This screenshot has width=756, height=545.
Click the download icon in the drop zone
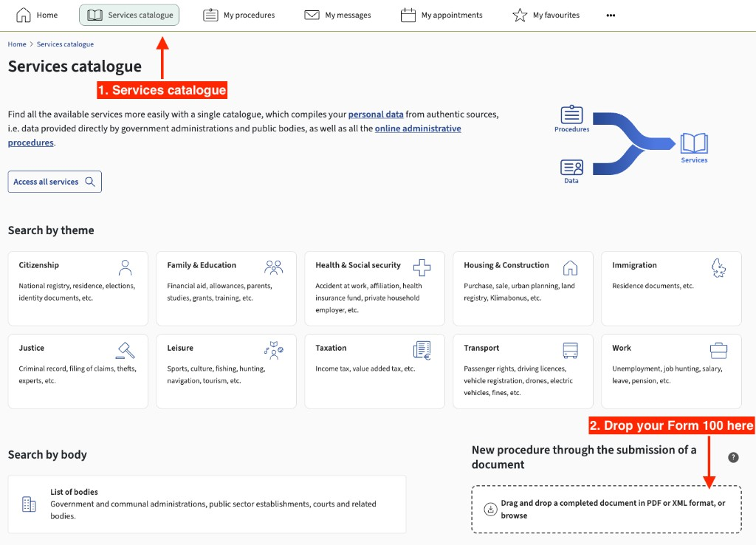tap(490, 510)
